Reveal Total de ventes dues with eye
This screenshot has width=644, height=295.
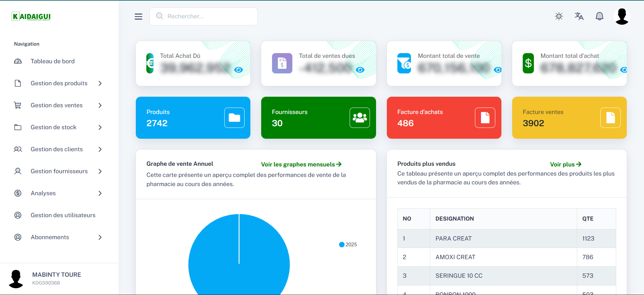[360, 70]
